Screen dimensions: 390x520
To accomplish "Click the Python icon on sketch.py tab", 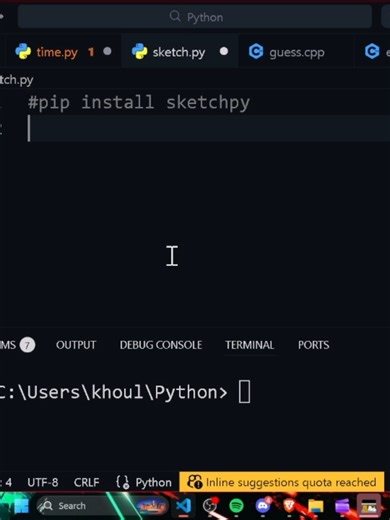I will 140,52.
